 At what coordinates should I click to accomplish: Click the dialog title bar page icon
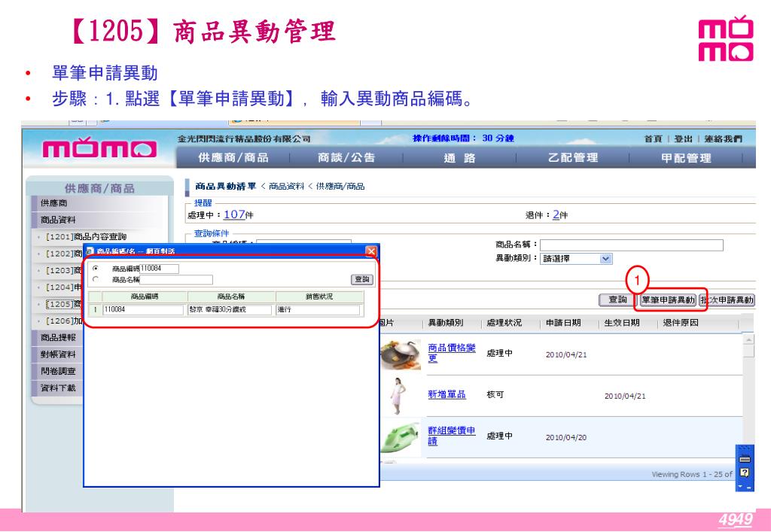[90, 251]
